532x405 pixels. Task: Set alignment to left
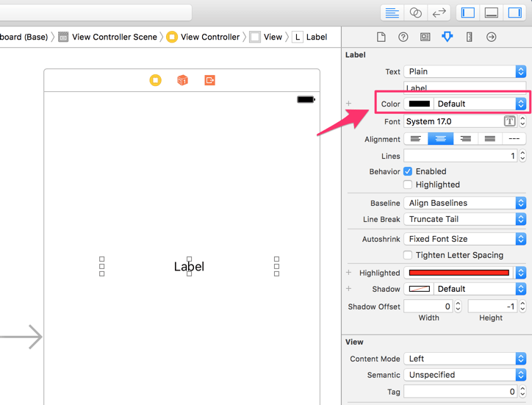point(416,139)
